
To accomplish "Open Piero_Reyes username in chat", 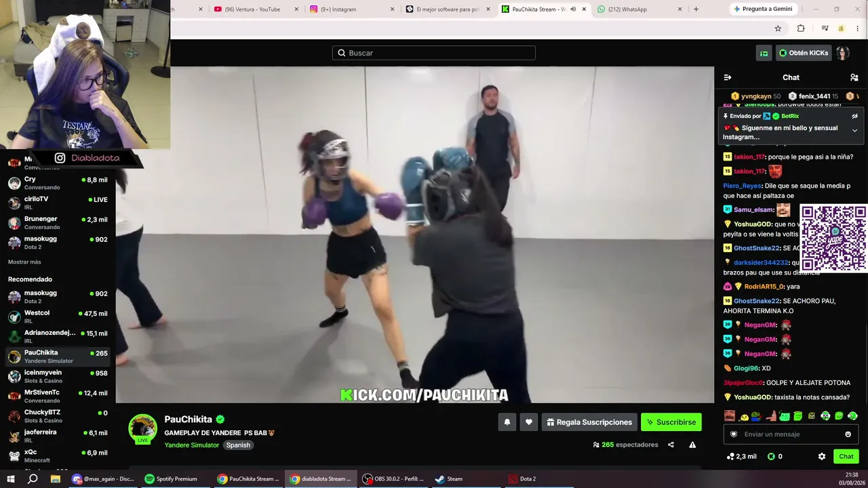I will click(x=743, y=186).
